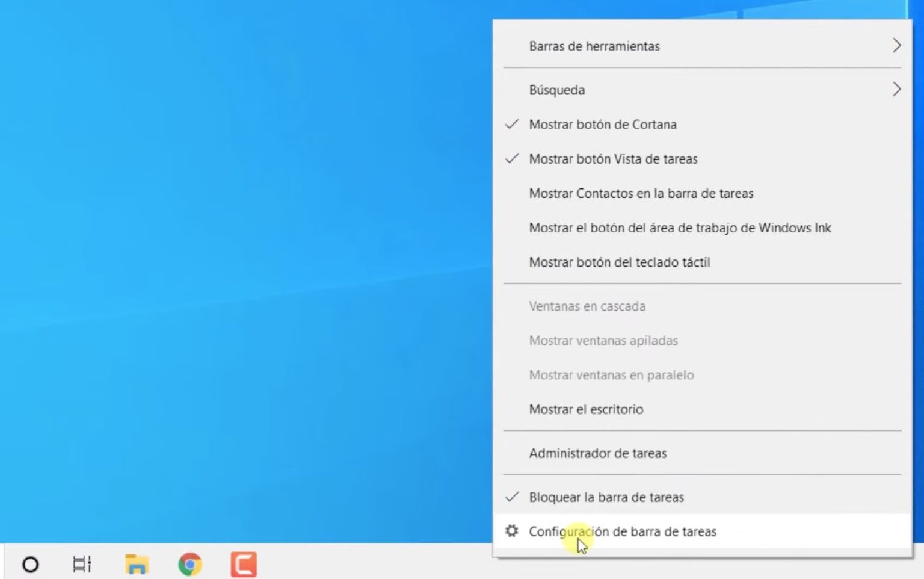Viewport: 924px width, 579px height.
Task: Open Configuración de barra de tareas
Action: click(x=623, y=531)
